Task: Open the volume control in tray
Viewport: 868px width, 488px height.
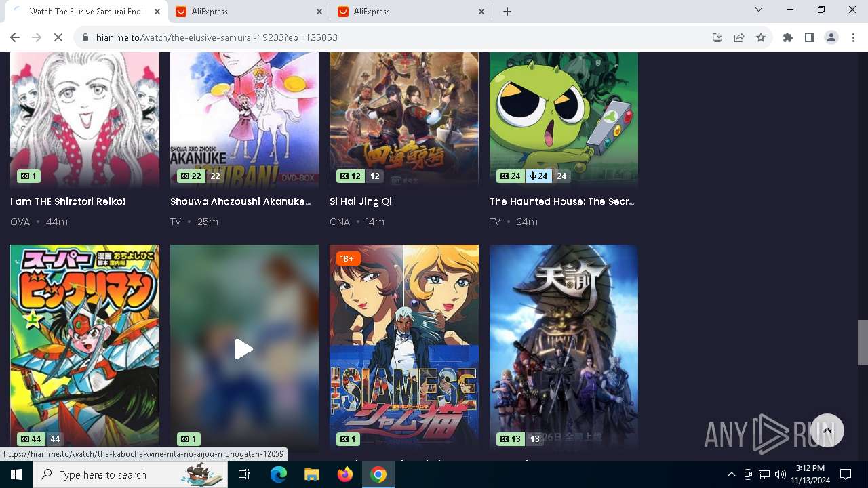Action: click(781, 474)
